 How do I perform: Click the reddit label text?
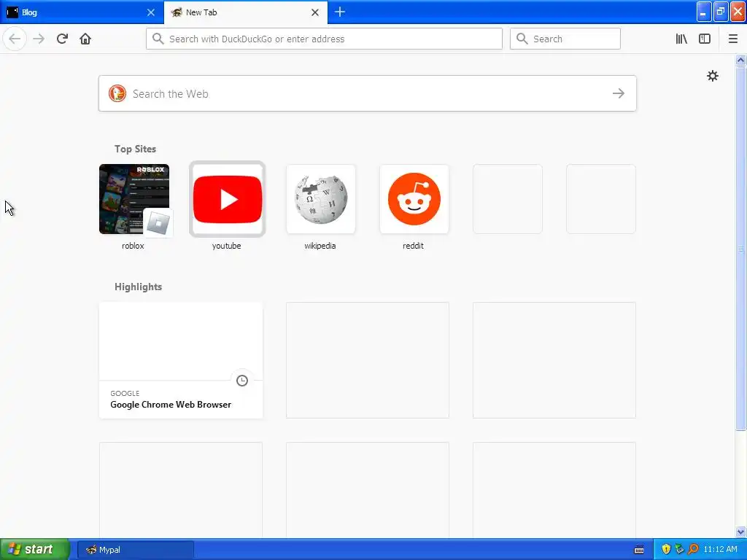click(413, 246)
